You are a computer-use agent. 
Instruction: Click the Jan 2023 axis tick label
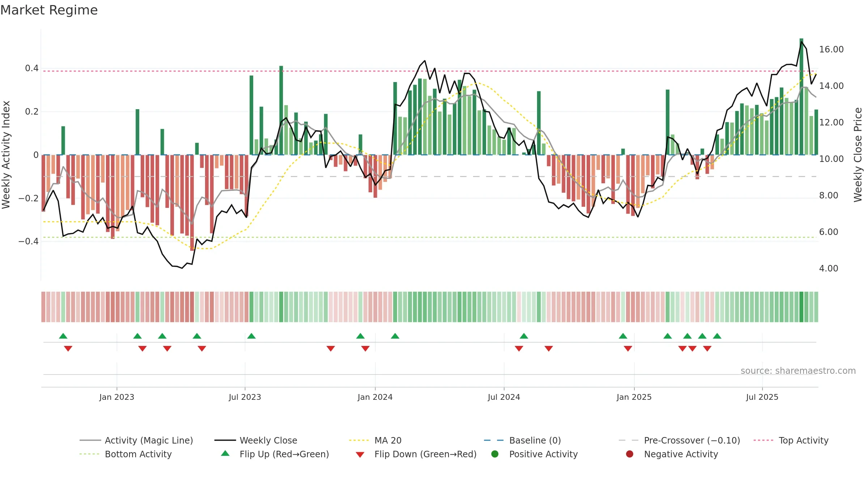coord(117,397)
